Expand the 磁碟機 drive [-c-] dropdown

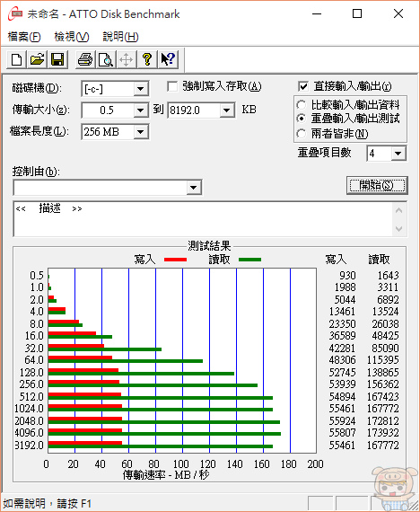tap(141, 89)
